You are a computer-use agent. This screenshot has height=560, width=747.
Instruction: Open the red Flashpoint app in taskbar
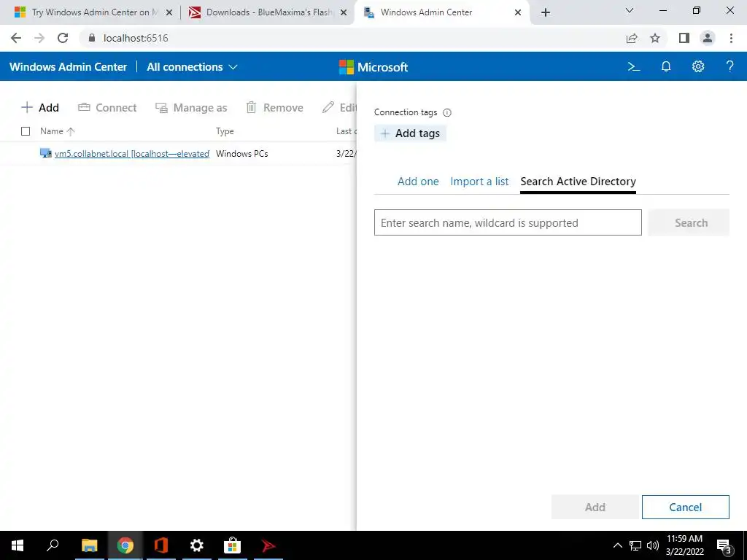point(268,545)
